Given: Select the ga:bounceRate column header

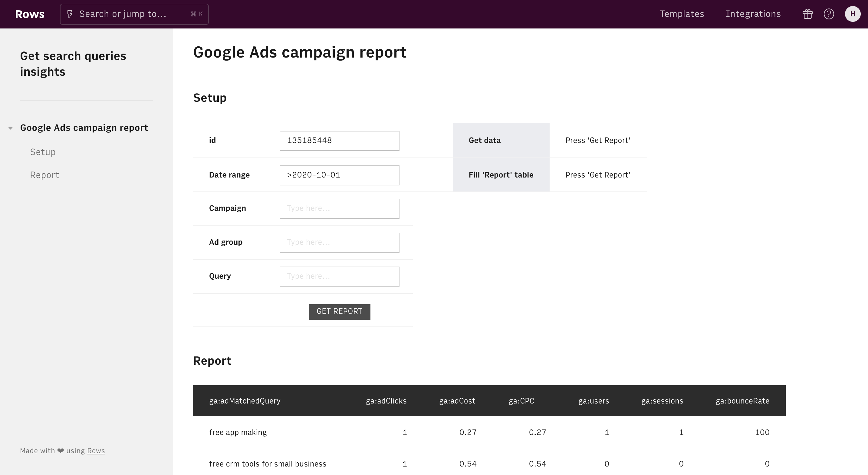Looking at the screenshot, I should 742,401.
